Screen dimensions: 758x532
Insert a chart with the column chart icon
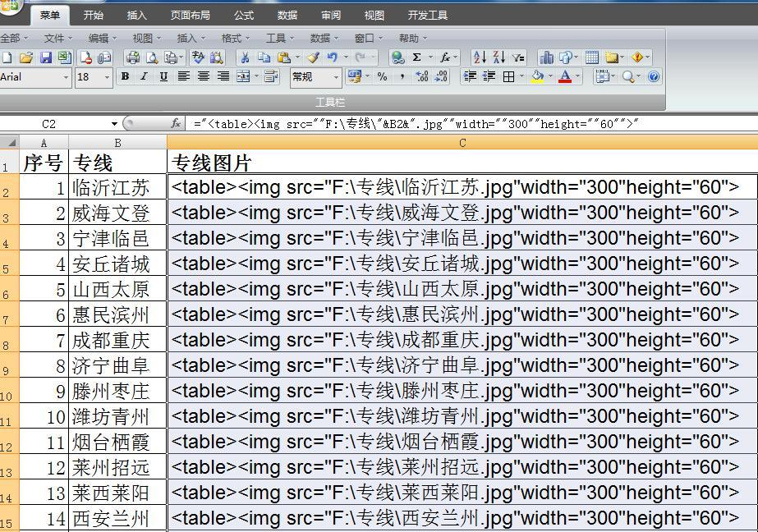coord(547,57)
